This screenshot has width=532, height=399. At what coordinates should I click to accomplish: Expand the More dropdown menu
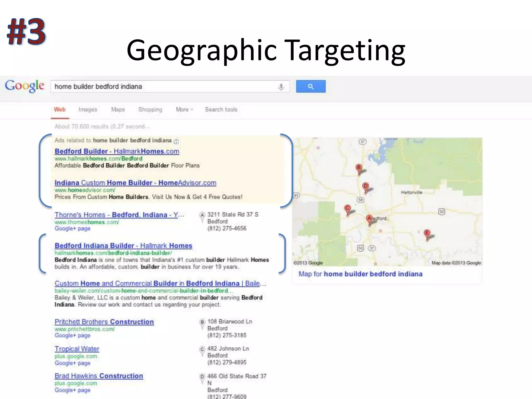pos(184,110)
